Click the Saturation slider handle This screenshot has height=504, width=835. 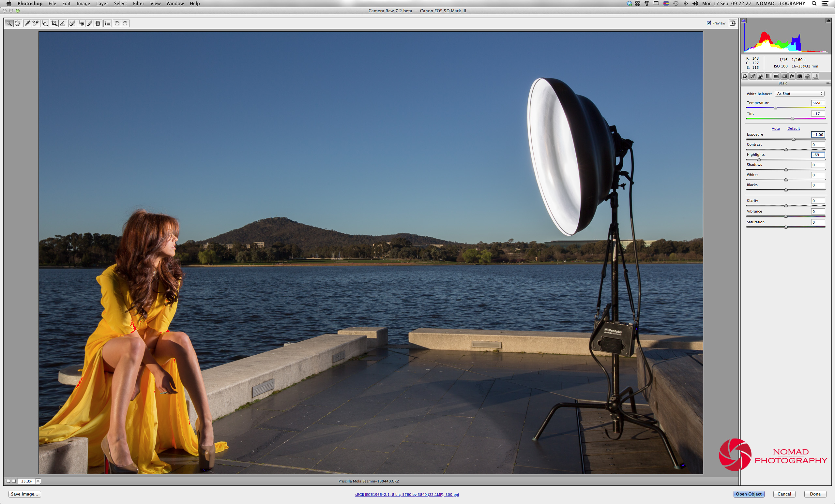pyautogui.click(x=786, y=227)
